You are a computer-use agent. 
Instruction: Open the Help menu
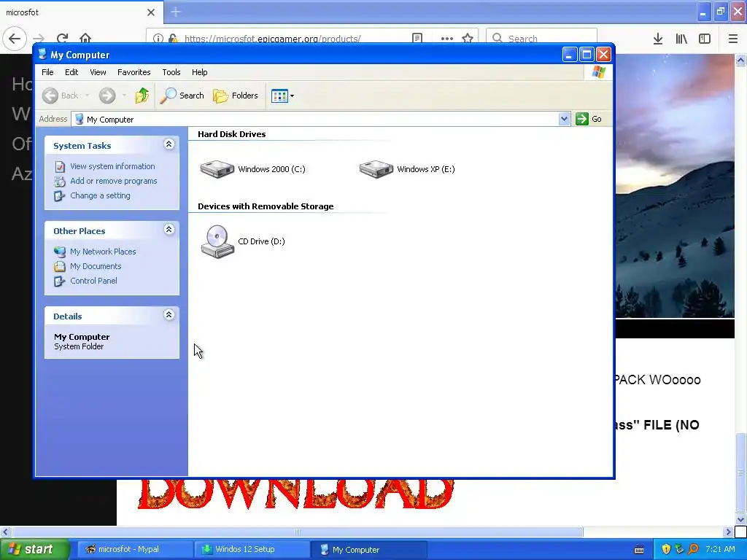click(200, 72)
